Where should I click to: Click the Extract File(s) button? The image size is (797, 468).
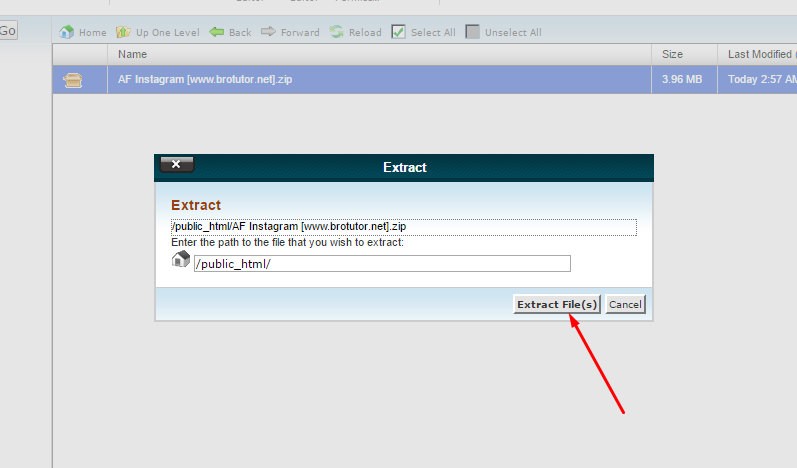coord(557,304)
